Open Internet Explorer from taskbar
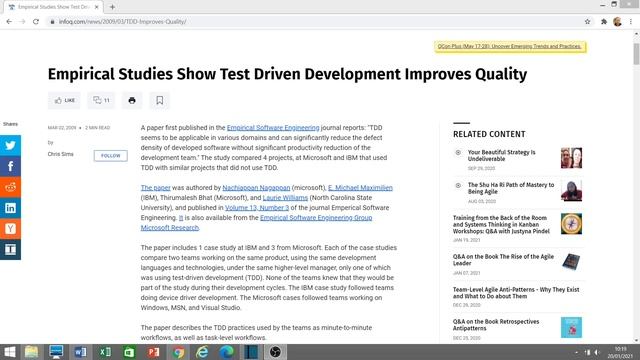This screenshot has width=640, height=360. pyautogui.click(x=202, y=352)
